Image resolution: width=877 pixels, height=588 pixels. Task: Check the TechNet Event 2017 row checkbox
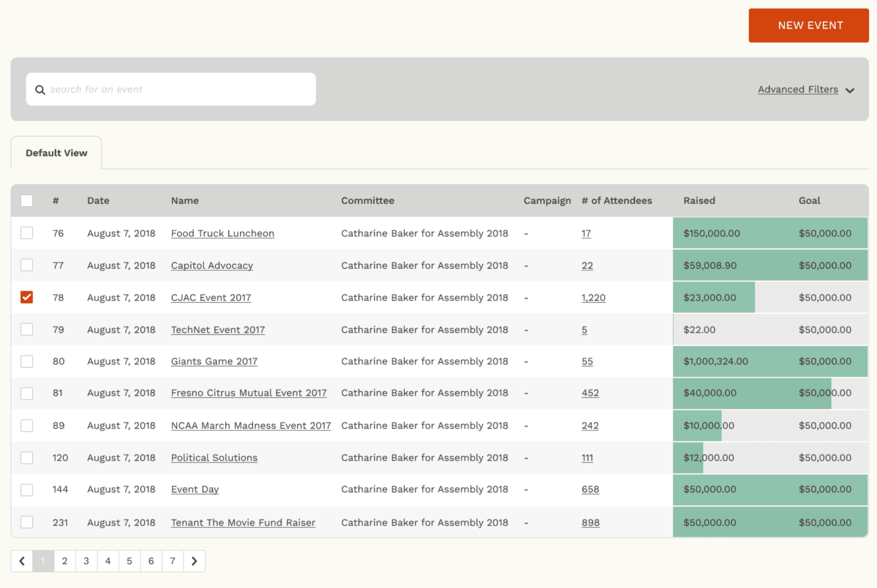point(27,329)
